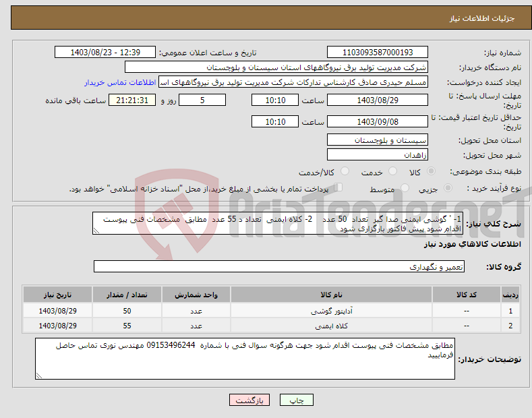Click the response deadline date 1403/08/29 field
Image resolution: width=532 pixels, height=418 pixels.
pyautogui.click(x=378, y=100)
